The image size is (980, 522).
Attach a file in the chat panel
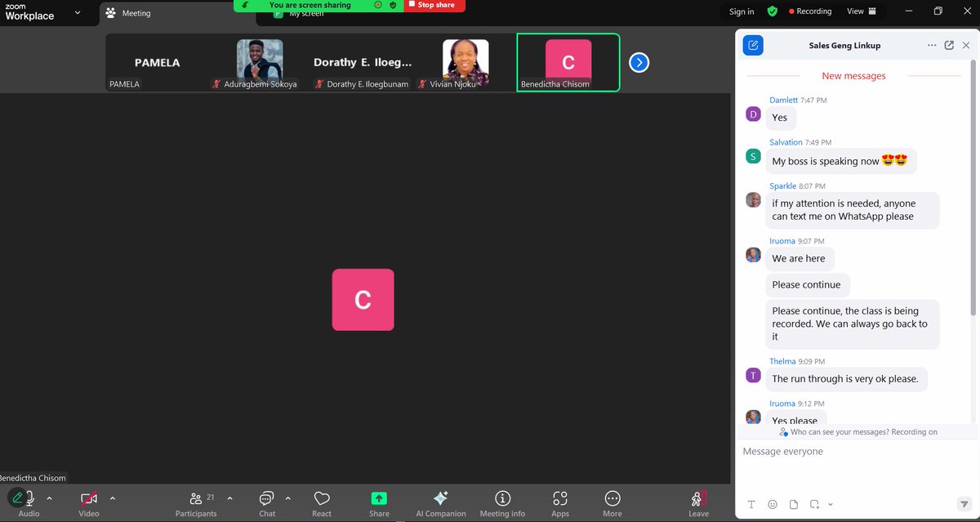[x=794, y=504]
